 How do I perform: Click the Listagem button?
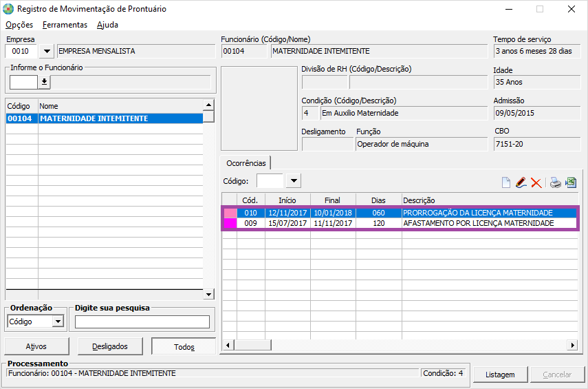(x=500, y=375)
